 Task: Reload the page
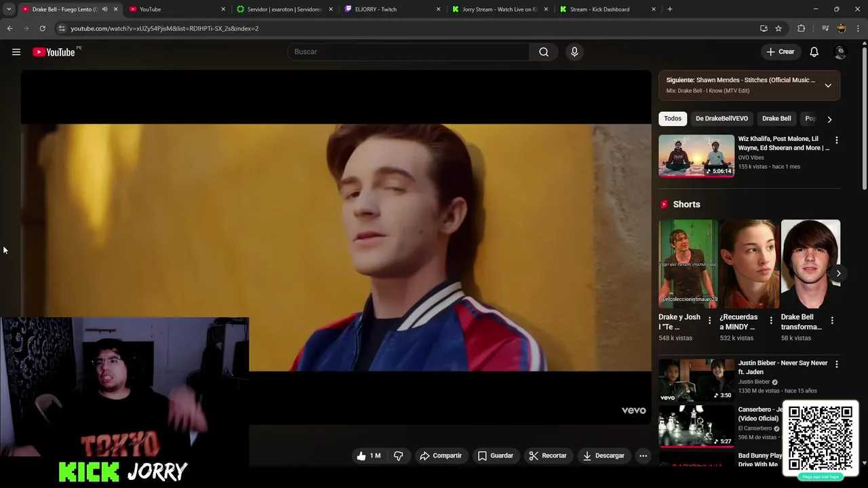click(x=42, y=28)
